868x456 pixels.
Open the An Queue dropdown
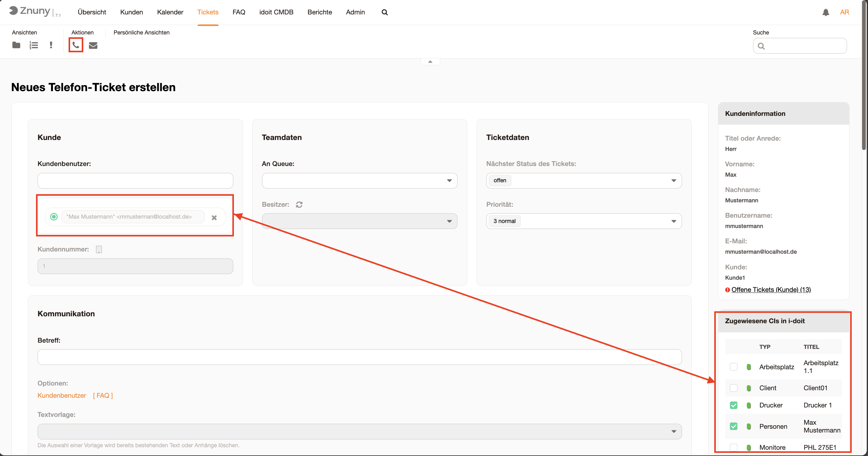click(359, 181)
